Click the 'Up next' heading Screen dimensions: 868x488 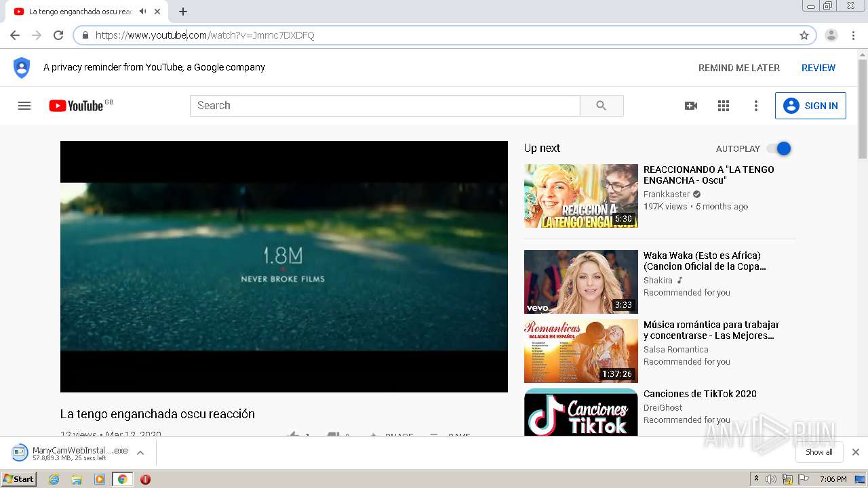(542, 148)
